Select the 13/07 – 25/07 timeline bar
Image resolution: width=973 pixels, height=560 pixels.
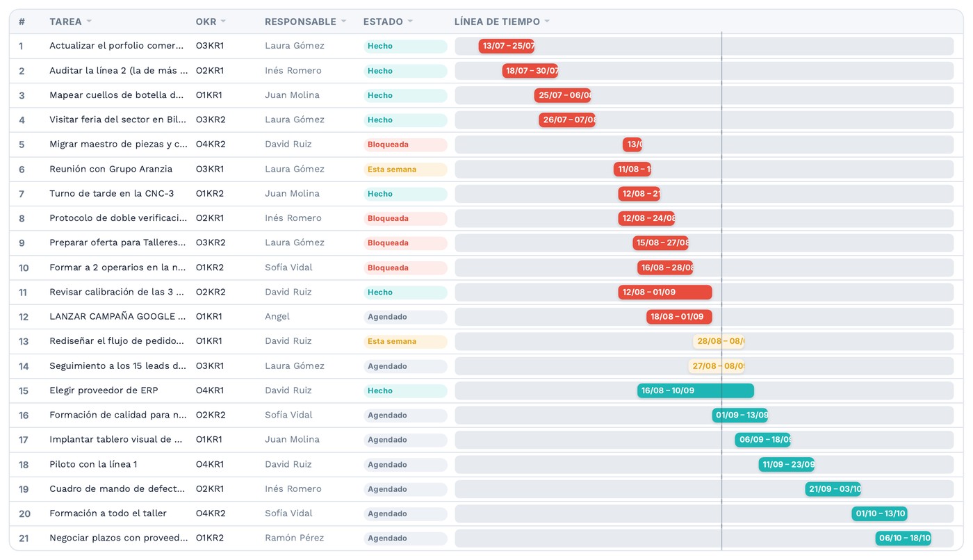pyautogui.click(x=507, y=46)
